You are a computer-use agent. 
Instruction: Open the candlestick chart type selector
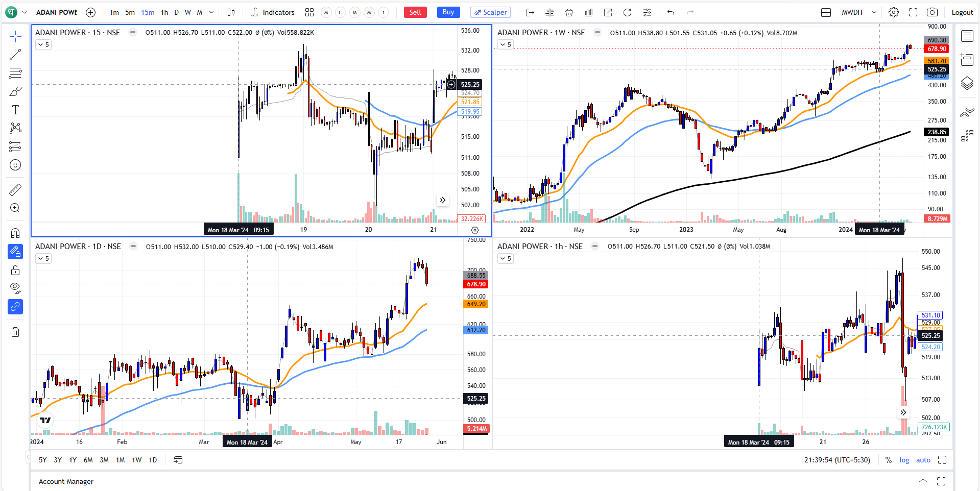[231, 12]
